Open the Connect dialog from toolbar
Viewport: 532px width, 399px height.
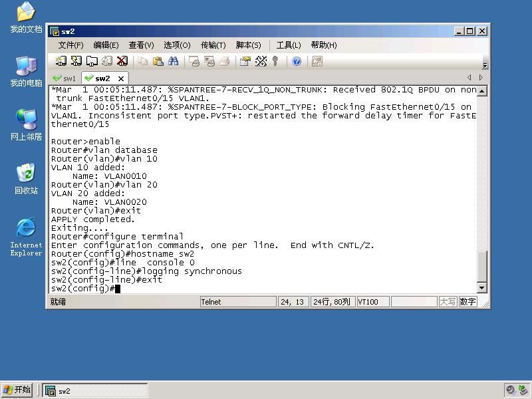(61, 61)
